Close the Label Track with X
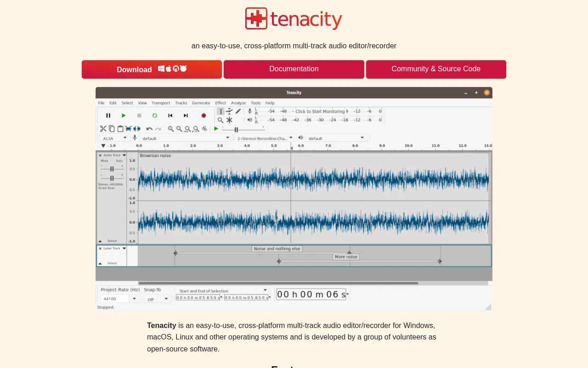 (100, 248)
